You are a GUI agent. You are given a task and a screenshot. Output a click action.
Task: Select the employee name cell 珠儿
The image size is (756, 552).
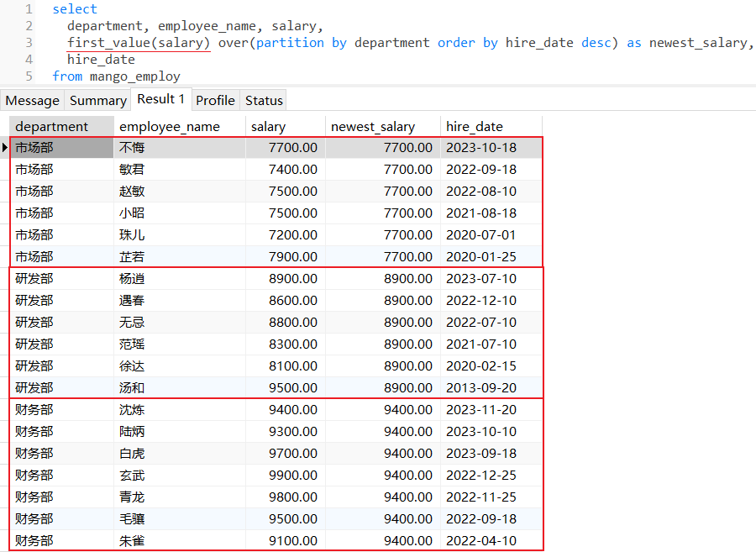click(x=180, y=234)
